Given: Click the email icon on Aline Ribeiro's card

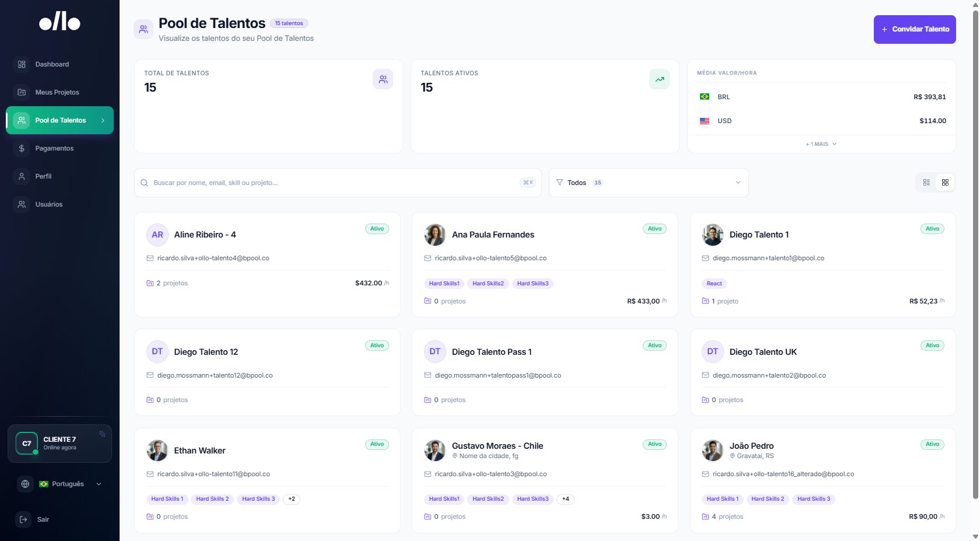Looking at the screenshot, I should pos(150,258).
